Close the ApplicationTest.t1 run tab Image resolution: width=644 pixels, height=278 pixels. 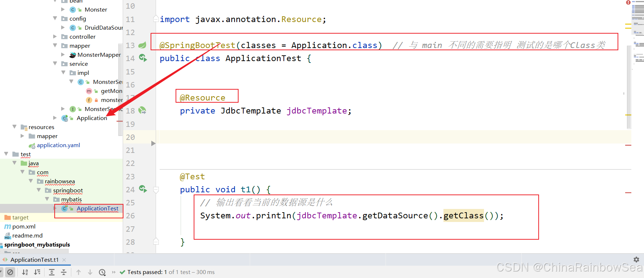coord(64,260)
